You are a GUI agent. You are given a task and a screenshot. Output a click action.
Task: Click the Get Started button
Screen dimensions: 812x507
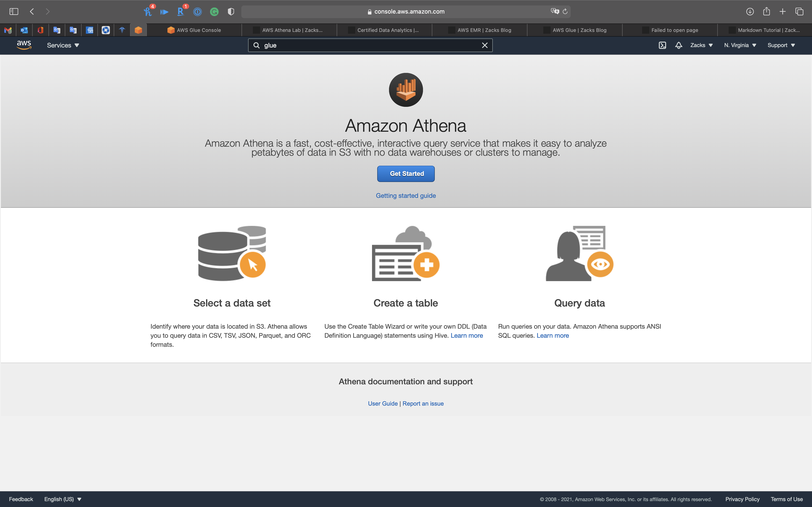(406, 174)
